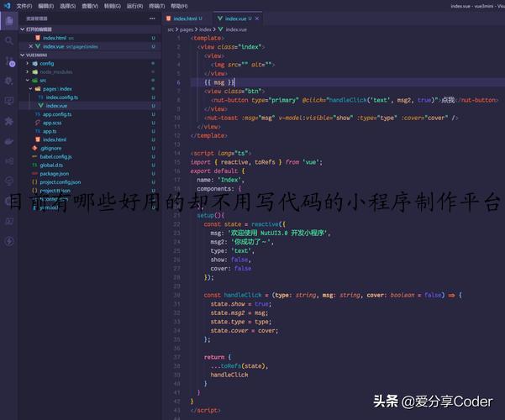Screen dimensions: 505x420
Task: Open the 选择(S) menu
Action: pos(68,6)
